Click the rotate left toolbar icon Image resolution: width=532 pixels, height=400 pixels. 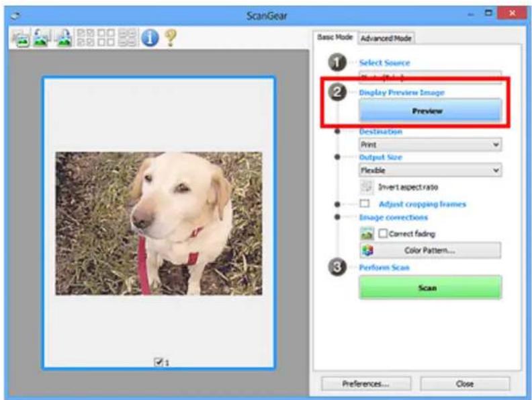42,38
